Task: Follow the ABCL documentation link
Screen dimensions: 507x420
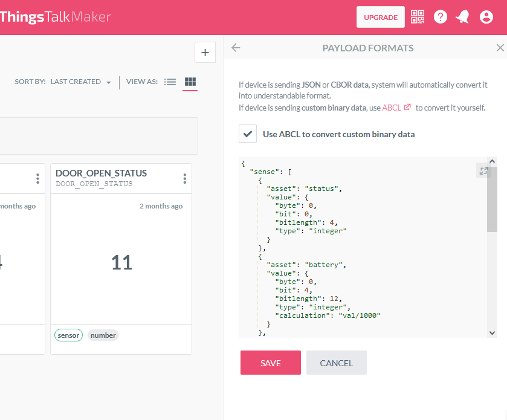Action: [396, 108]
